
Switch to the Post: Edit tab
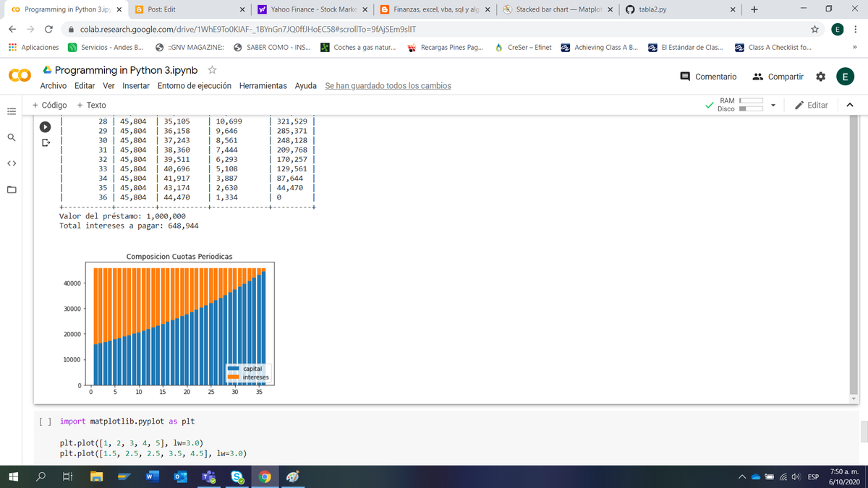pos(189,10)
